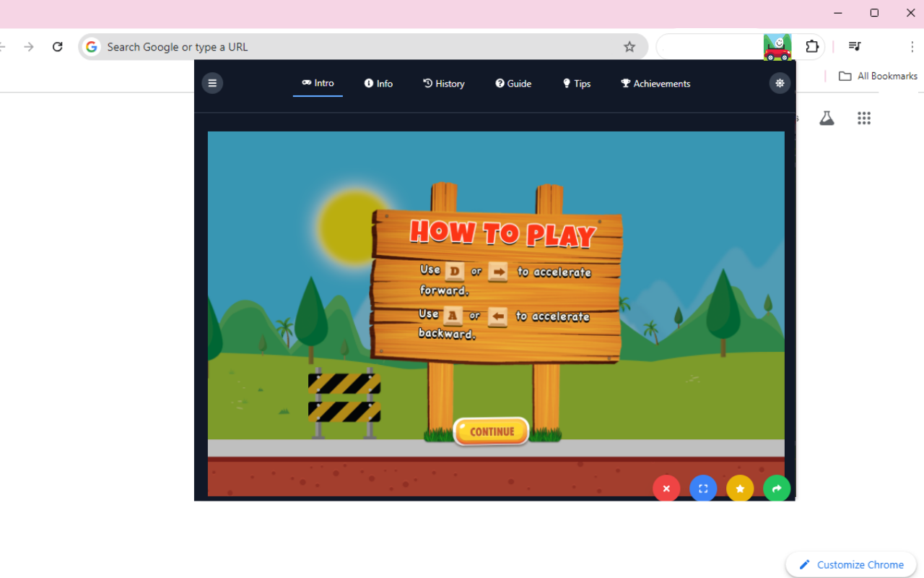Click the A key icon on the sign
The height and width of the screenshot is (578, 924).
453,315
